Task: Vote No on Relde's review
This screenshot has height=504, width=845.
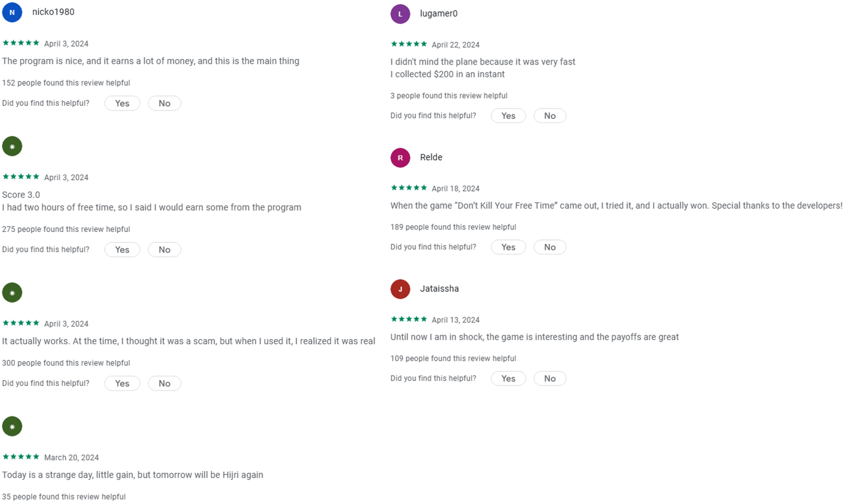Action: pyautogui.click(x=549, y=247)
